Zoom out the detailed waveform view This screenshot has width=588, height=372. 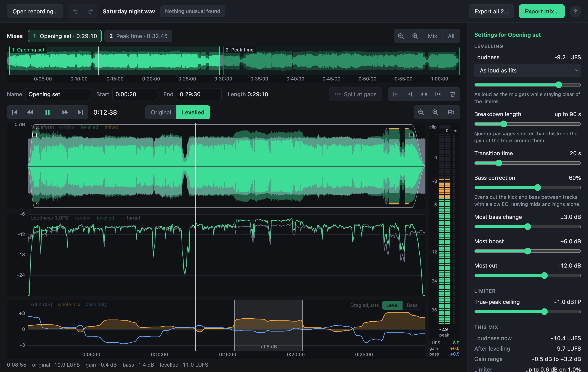point(421,112)
